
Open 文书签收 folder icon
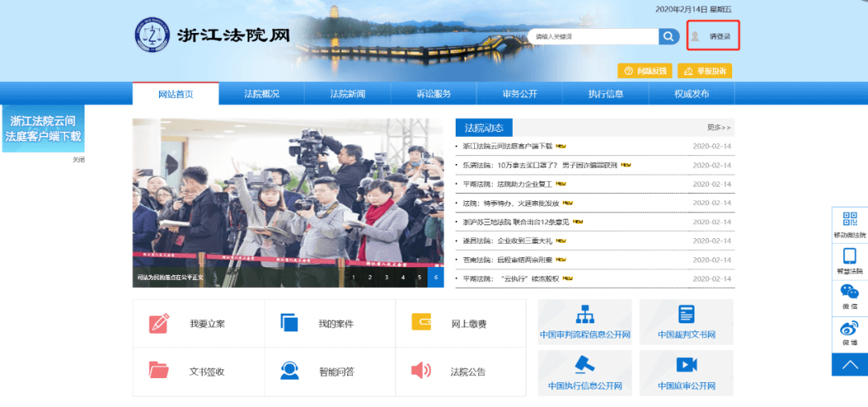(159, 370)
